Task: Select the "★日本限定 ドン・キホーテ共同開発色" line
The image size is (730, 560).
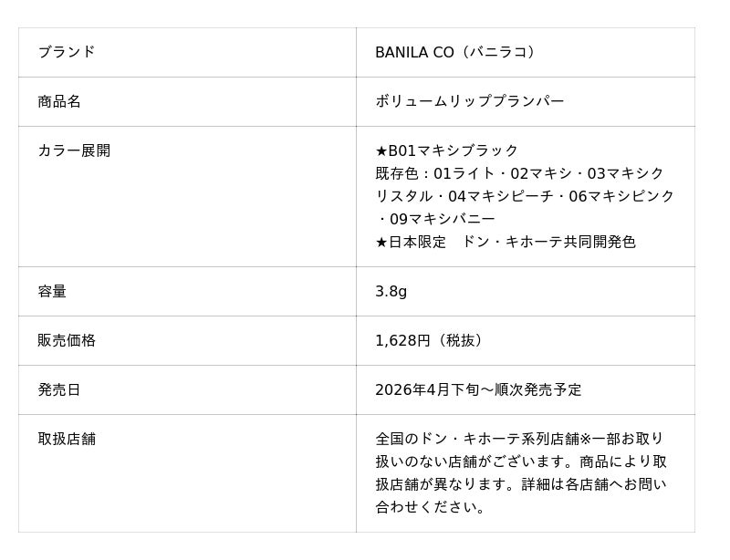Action: point(505,242)
